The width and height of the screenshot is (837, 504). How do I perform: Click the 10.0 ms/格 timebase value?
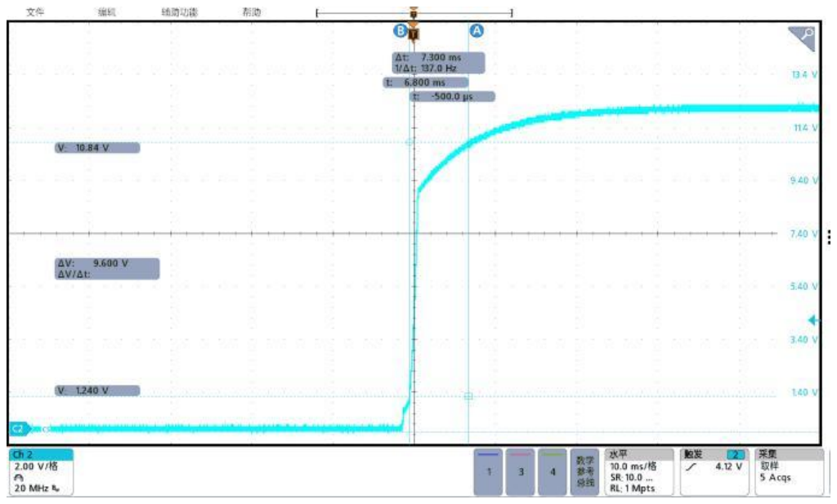click(633, 466)
